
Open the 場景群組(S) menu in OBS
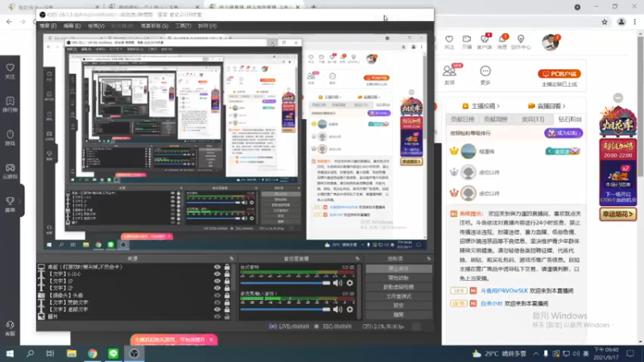tap(155, 26)
